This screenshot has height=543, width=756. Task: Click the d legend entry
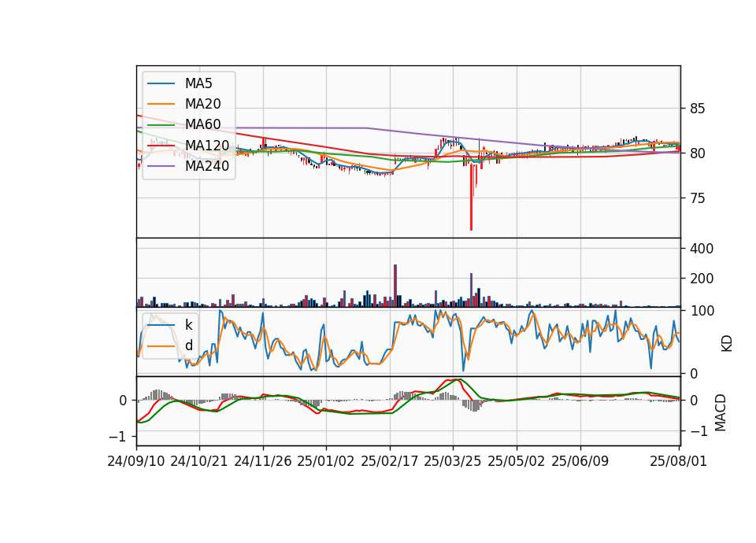[170, 345]
